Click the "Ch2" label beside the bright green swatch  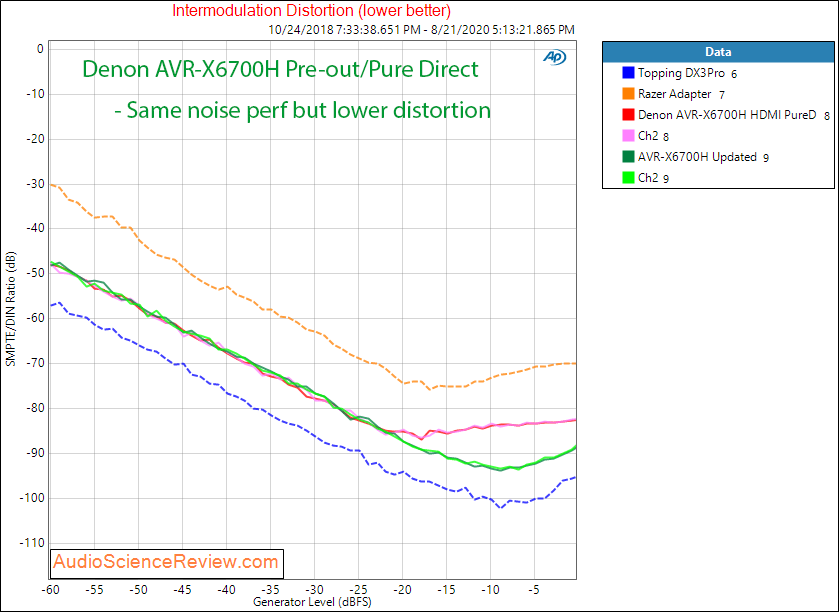click(648, 178)
